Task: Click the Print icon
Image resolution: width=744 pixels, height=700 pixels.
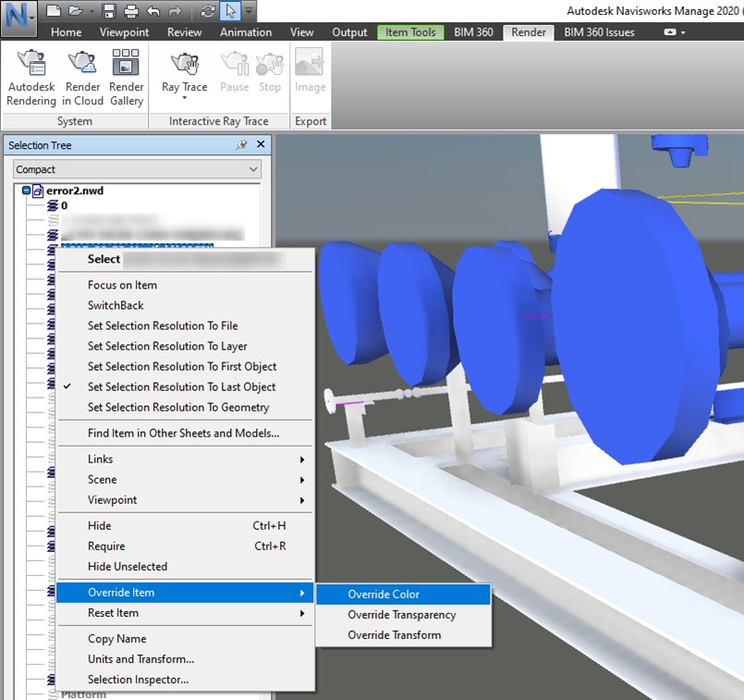Action: coord(131,11)
